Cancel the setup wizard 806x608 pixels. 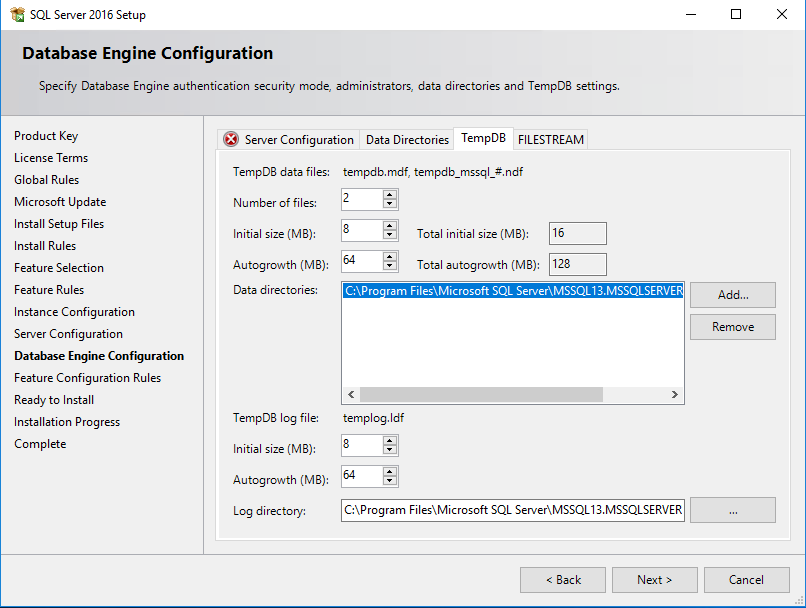(746, 580)
